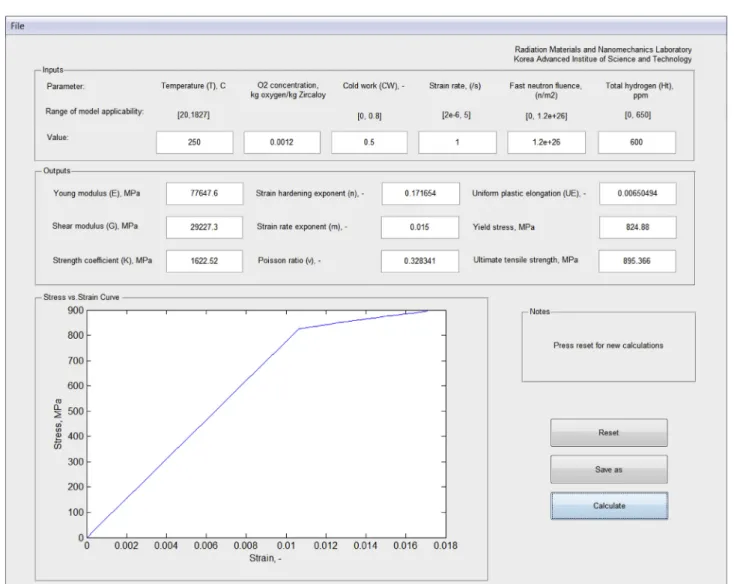The width and height of the screenshot is (734, 584).
Task: Click the 'Yield stress, MPa' label
Action: 504,227
